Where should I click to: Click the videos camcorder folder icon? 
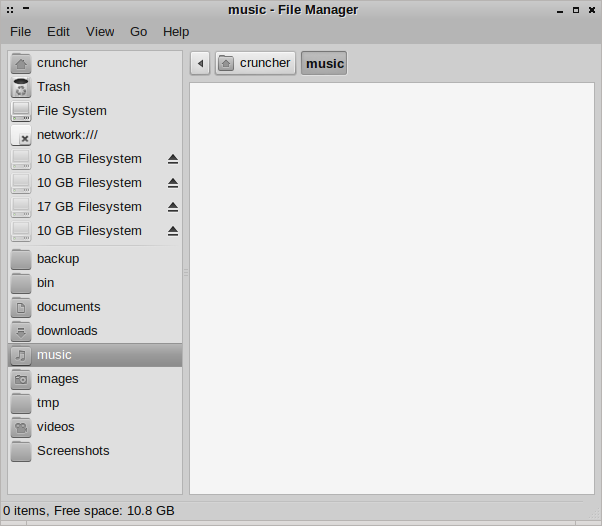click(x=21, y=427)
